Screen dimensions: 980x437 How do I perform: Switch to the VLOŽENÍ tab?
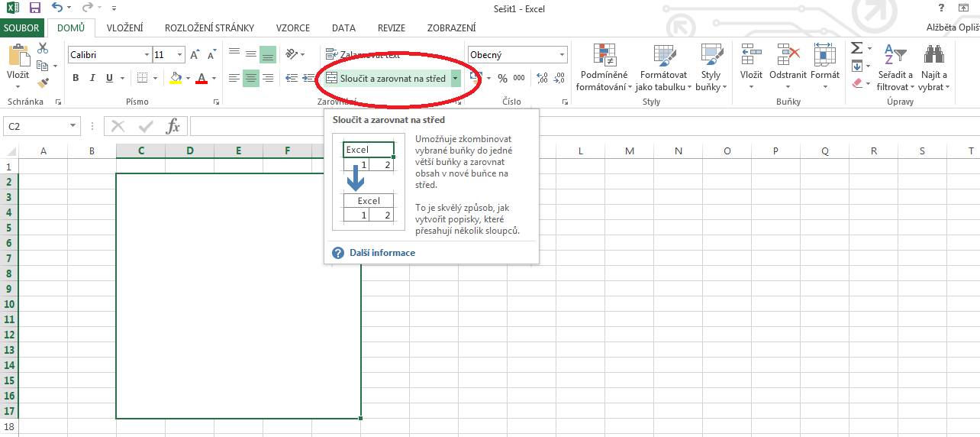point(125,28)
